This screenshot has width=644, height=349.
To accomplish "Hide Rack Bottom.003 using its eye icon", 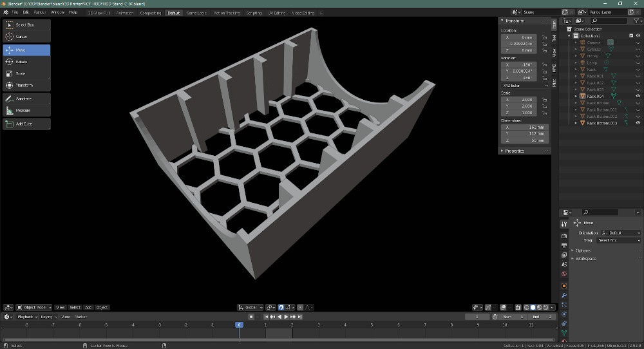I will click(638, 123).
